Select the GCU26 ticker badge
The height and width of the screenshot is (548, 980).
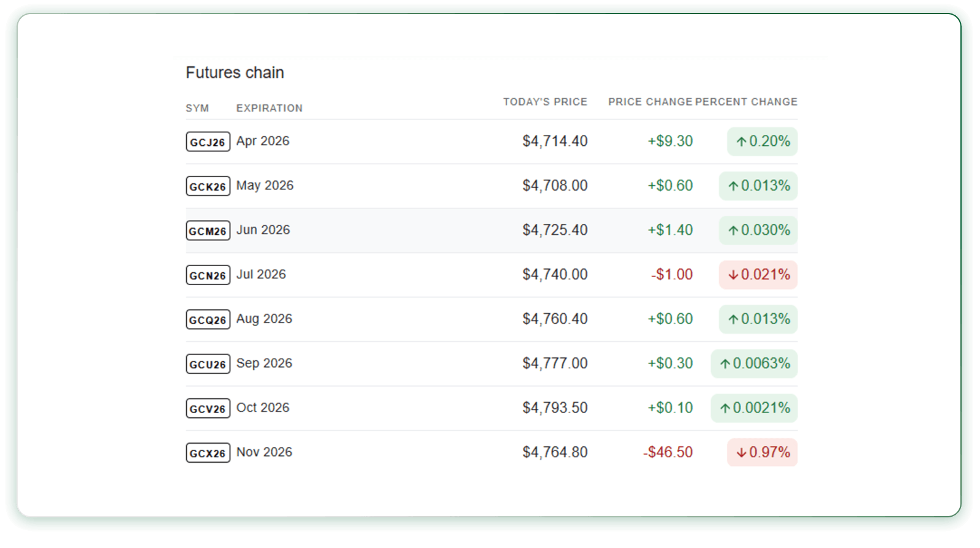[208, 364]
